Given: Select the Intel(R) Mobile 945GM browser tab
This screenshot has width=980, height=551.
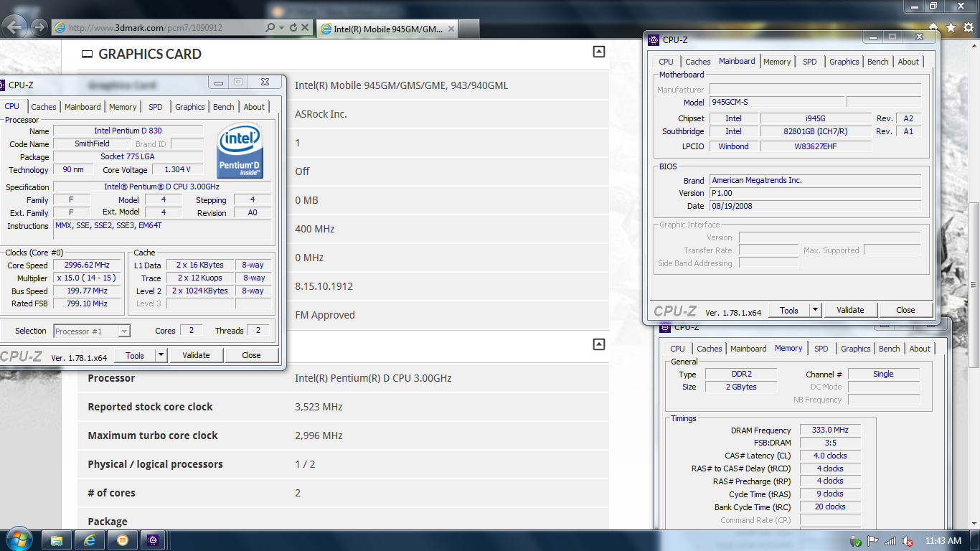Looking at the screenshot, I should (x=387, y=29).
